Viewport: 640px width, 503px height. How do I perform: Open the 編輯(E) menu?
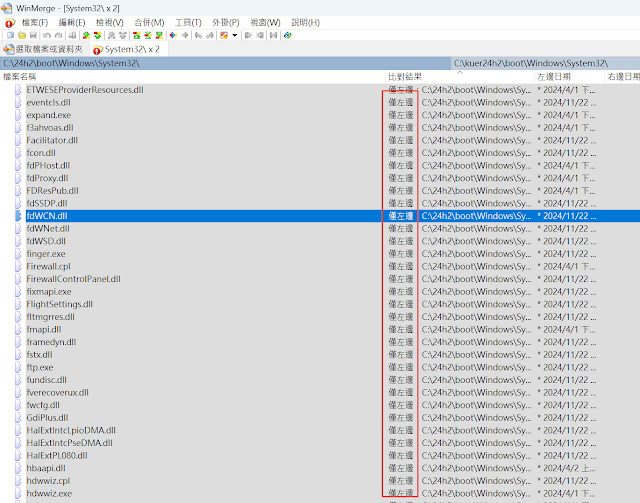[x=72, y=23]
